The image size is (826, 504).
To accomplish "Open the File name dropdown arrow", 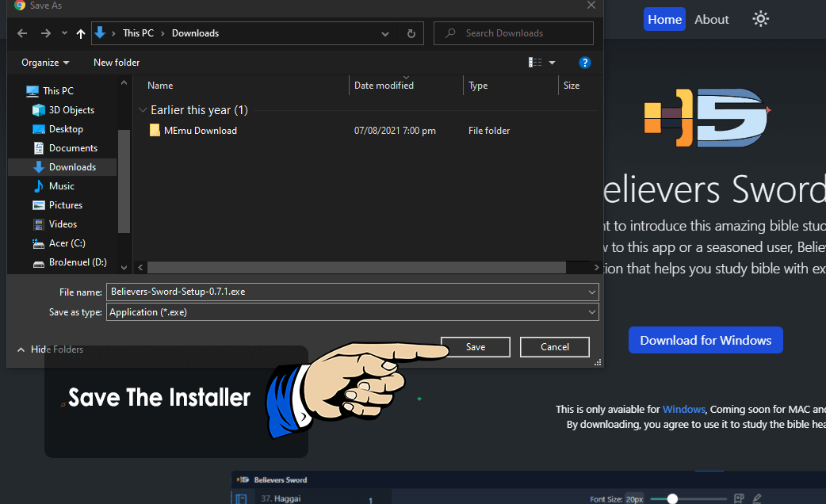I will pos(592,292).
